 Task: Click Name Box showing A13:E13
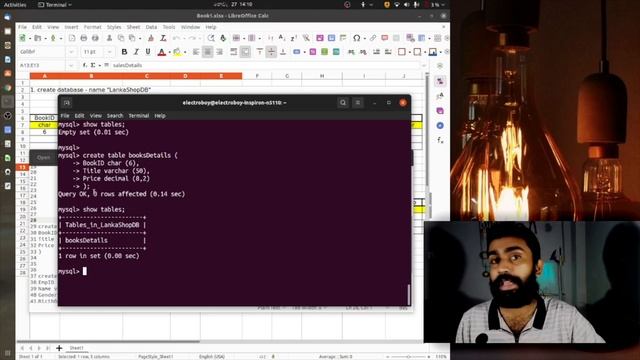(42, 65)
